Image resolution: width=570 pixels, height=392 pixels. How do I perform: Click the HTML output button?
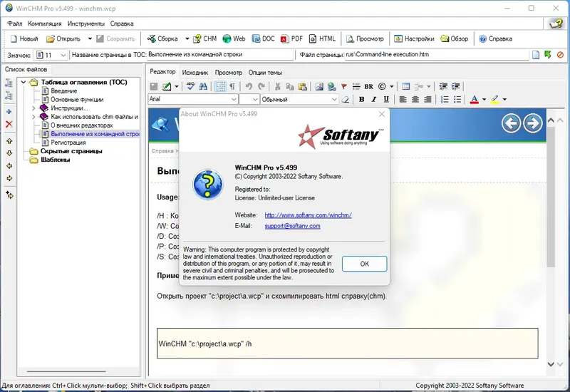coord(322,38)
